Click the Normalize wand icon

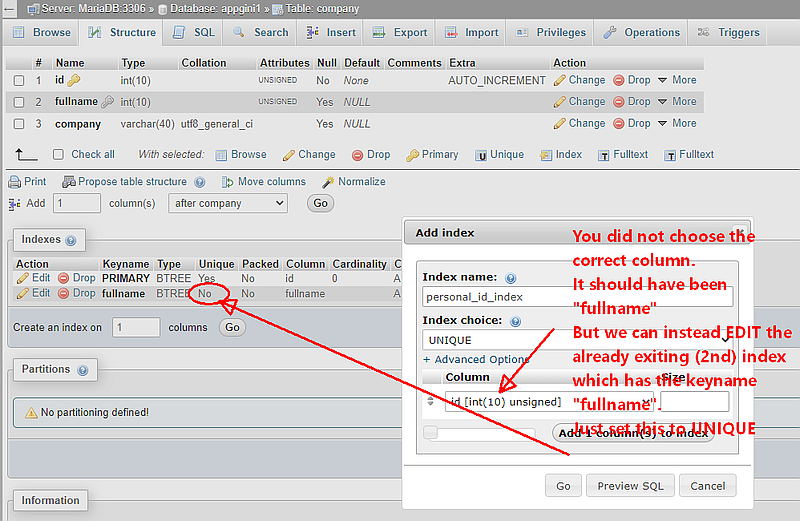pos(329,182)
